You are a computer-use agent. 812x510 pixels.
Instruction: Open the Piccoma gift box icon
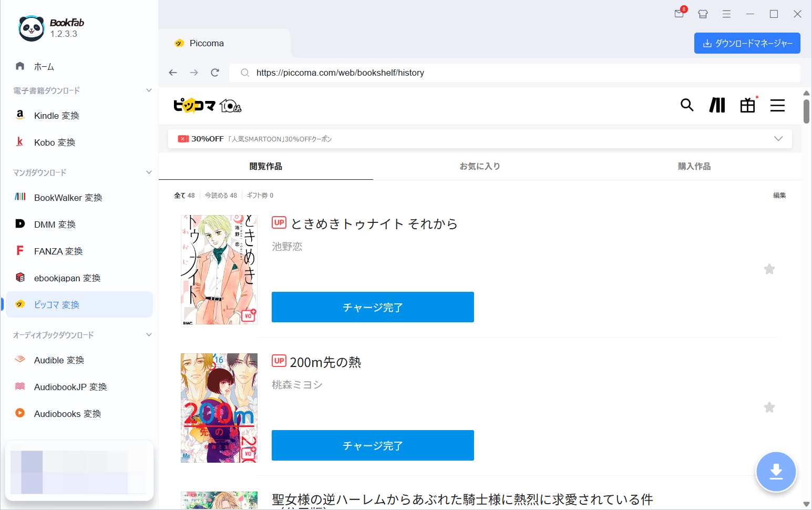coord(748,105)
